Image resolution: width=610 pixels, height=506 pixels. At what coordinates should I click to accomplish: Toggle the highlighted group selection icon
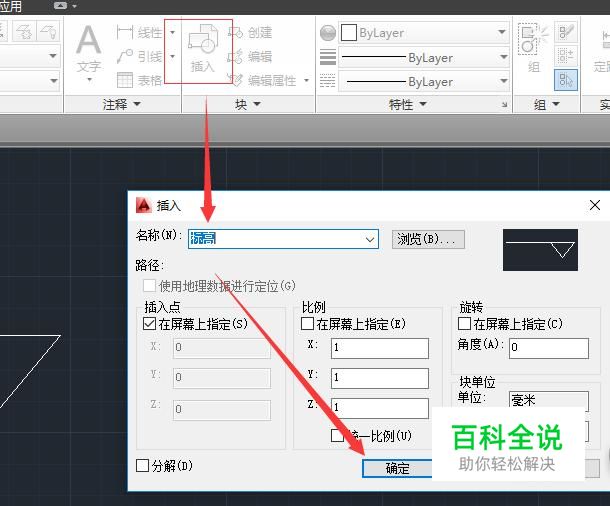click(x=566, y=80)
